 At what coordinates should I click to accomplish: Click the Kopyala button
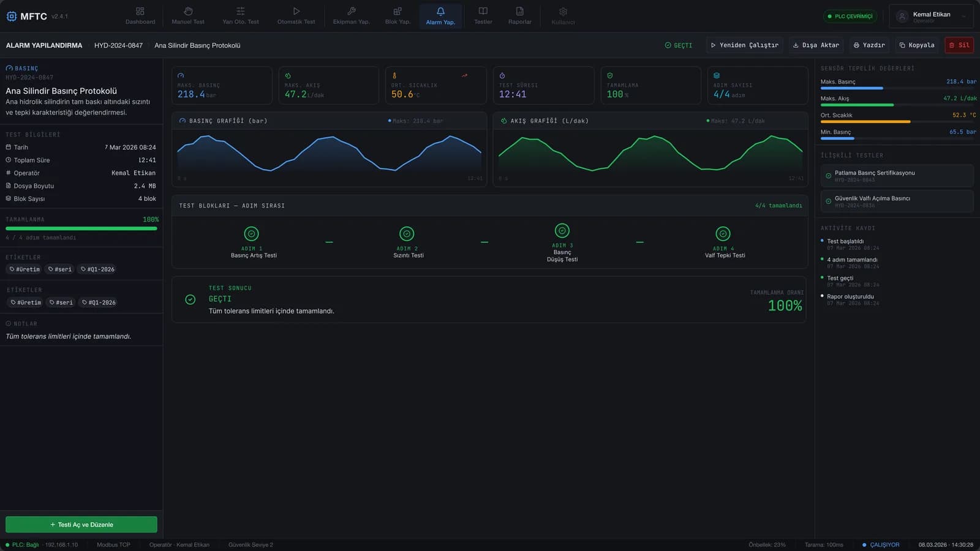[x=917, y=45]
